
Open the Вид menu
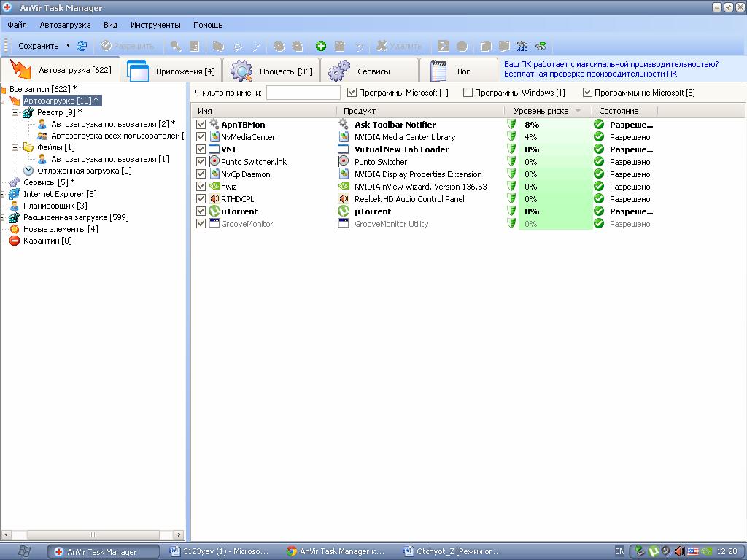[x=111, y=25]
